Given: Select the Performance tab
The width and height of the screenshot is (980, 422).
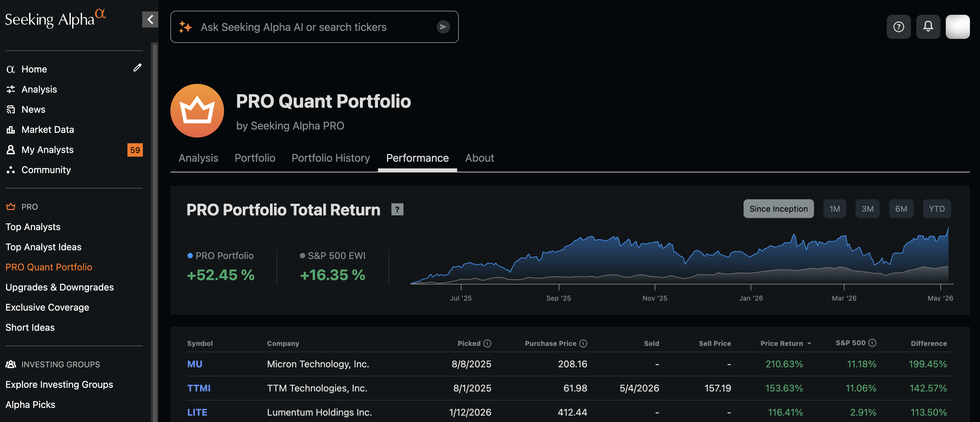Looking at the screenshot, I should [x=417, y=158].
